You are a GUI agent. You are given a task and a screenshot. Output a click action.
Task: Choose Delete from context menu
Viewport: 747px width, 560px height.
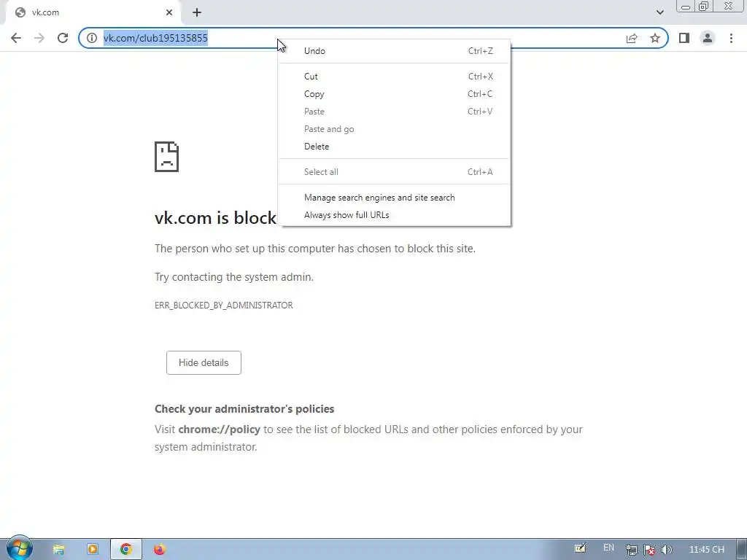(x=395, y=146)
